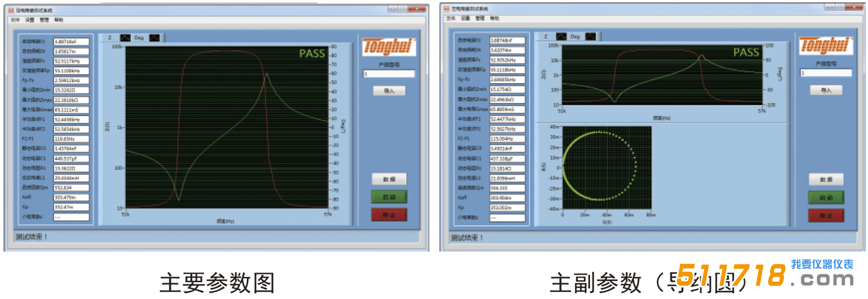Click Z curve legend icon in right window
The height and width of the screenshot is (299, 868).
561,37
